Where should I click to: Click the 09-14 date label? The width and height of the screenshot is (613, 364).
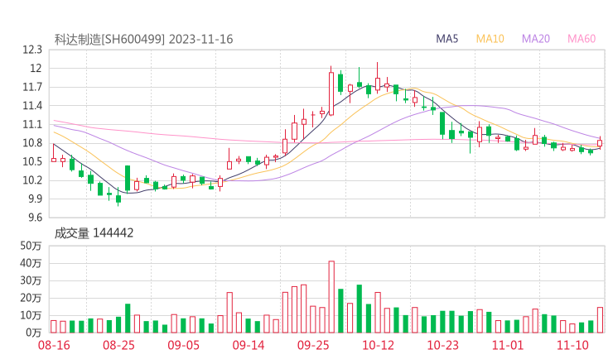(249, 345)
